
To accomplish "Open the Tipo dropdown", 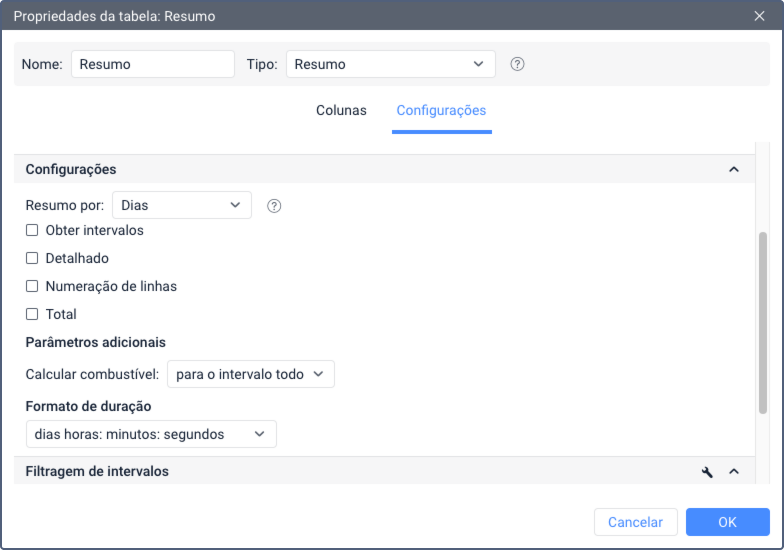I will pyautogui.click(x=390, y=64).
